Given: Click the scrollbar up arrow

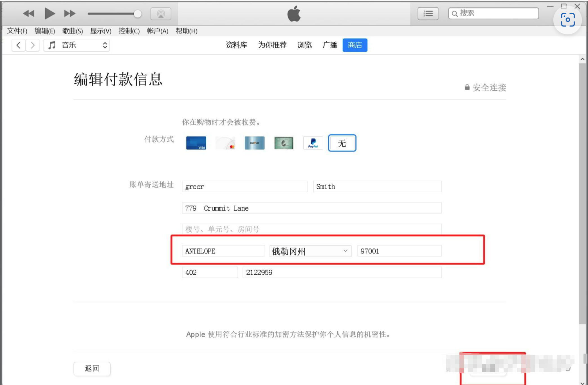Looking at the screenshot, I should pyautogui.click(x=582, y=59).
